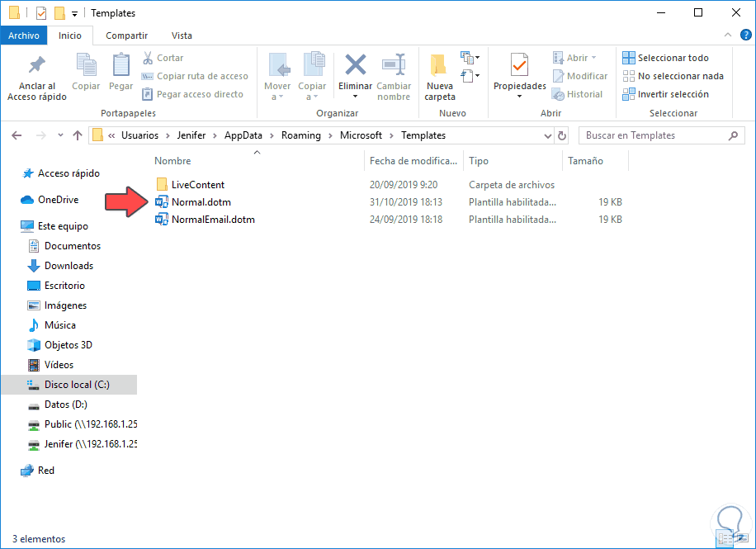Screen dimensions: 756x549
Task: Click Microsoft in the address breadcrumb
Action: 361,135
